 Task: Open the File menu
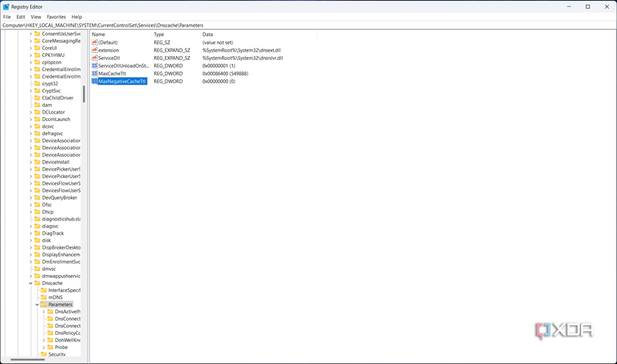[7, 17]
